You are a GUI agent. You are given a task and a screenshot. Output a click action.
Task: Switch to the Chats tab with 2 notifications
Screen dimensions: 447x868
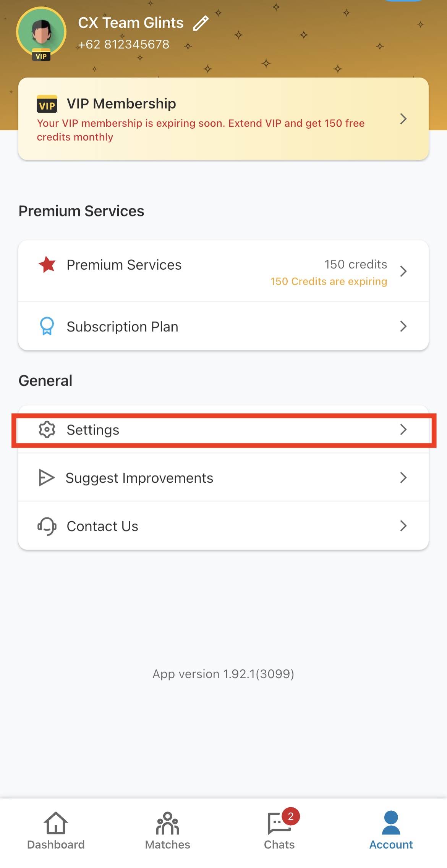click(278, 832)
